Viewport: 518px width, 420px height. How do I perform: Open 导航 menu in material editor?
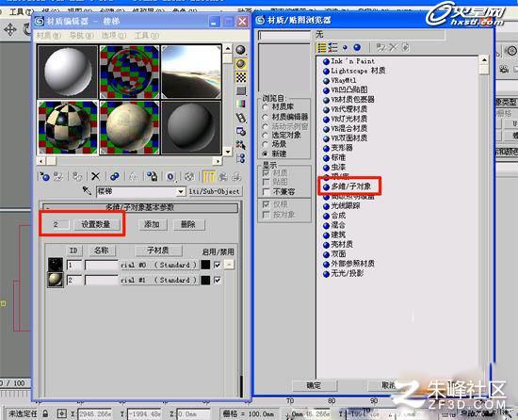81,36
